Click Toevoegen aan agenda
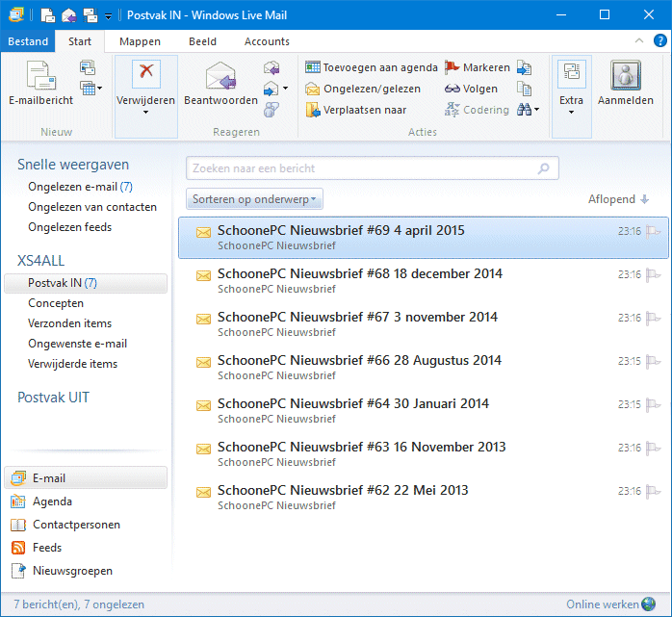This screenshot has width=672, height=617. [372, 67]
